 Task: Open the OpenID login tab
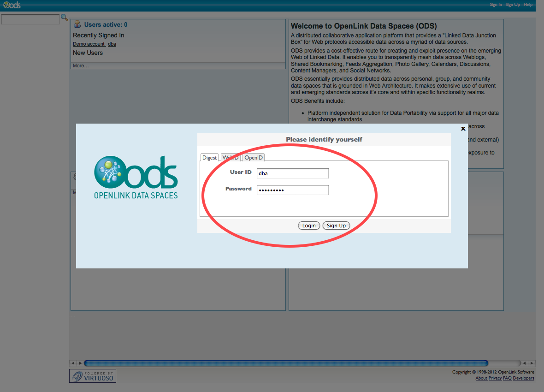[x=254, y=158]
